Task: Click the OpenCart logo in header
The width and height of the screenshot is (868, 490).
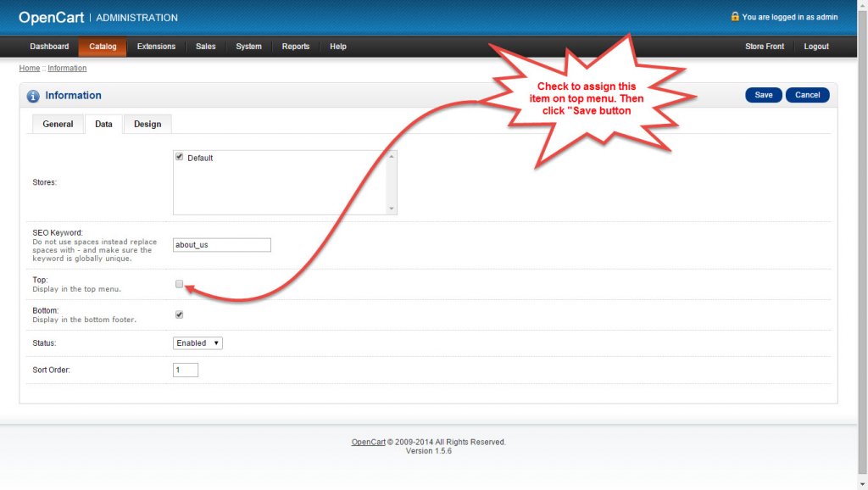Action: coord(52,18)
